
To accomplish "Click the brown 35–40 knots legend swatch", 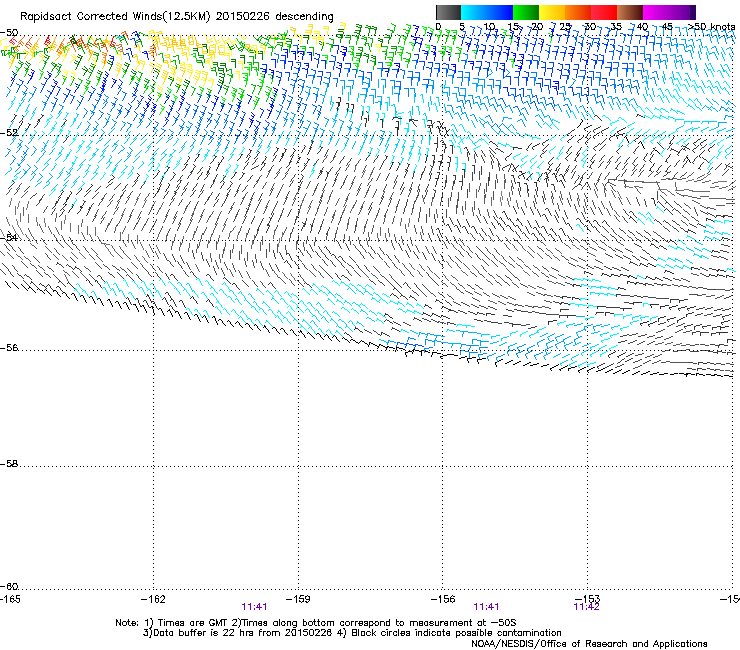I will 630,12.
